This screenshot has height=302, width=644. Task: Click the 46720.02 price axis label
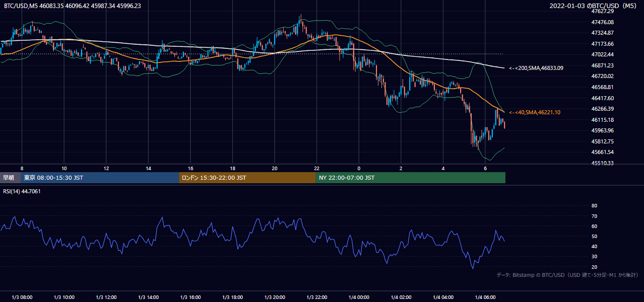(602, 77)
